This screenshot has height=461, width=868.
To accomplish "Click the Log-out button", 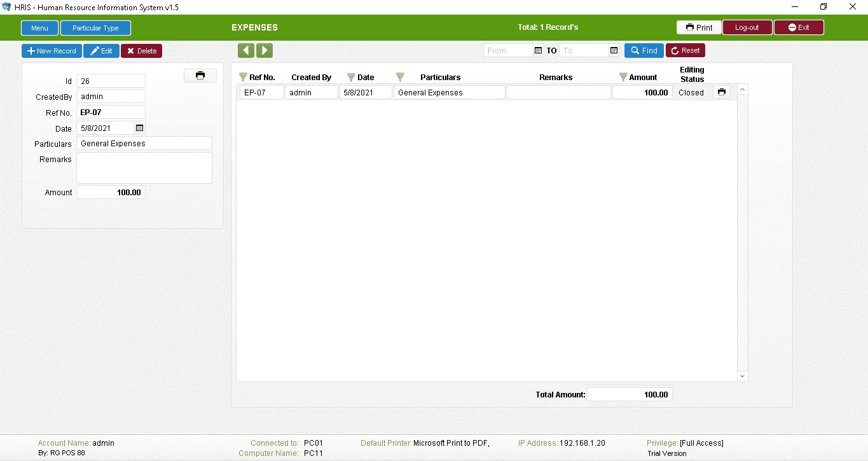I will point(747,27).
